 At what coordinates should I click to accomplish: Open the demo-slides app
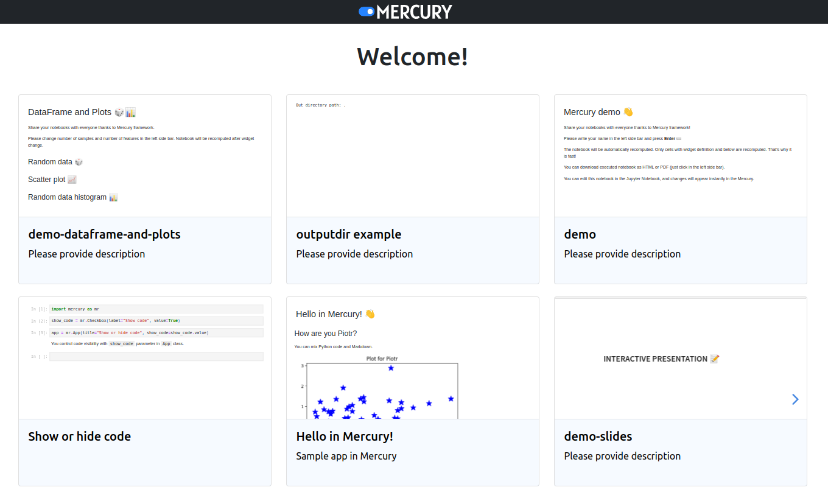pos(598,436)
